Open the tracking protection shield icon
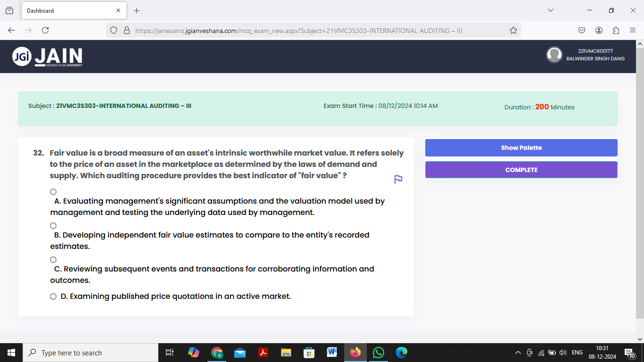Viewport: 644px width, 362px height. click(x=113, y=30)
